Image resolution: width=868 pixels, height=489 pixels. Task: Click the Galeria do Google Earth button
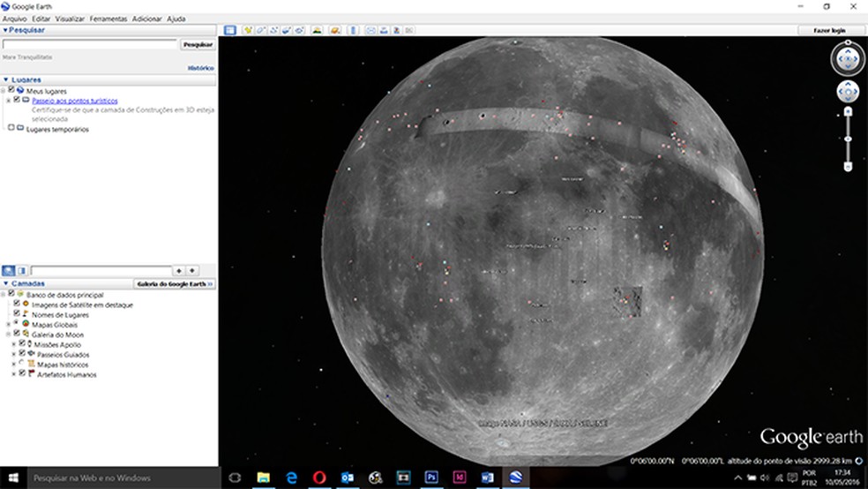click(x=175, y=284)
